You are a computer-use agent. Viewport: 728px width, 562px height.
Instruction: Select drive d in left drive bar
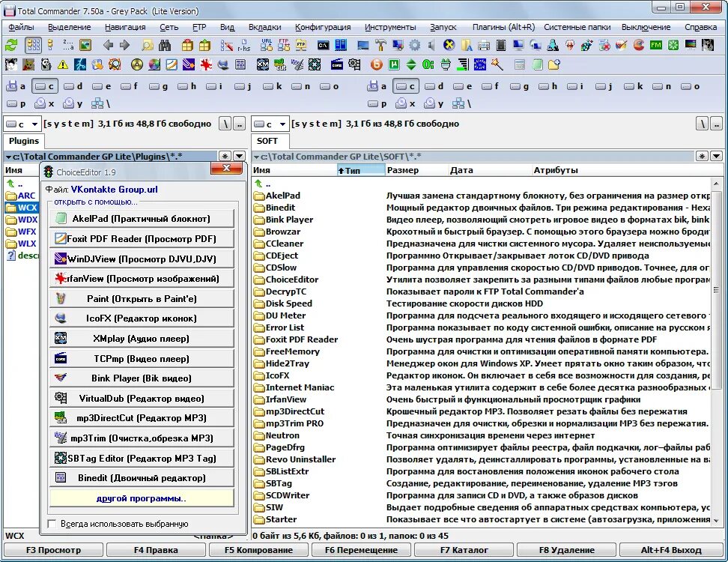(73, 86)
